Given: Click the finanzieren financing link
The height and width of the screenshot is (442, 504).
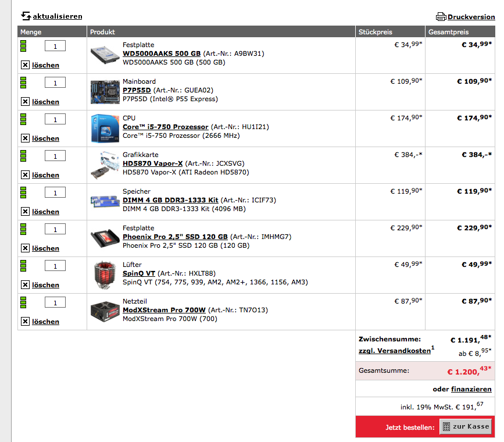Looking at the screenshot, I should 471,389.
